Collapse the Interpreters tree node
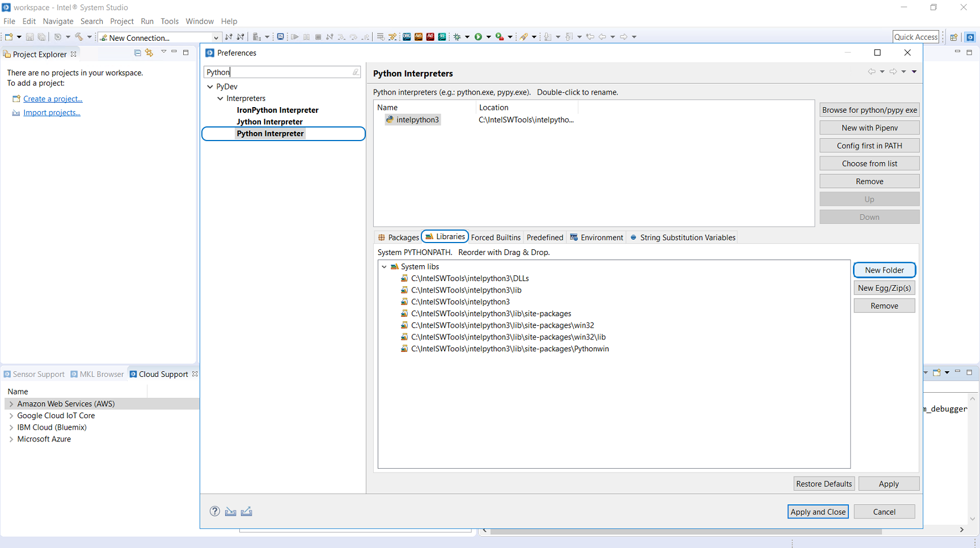 click(x=221, y=99)
